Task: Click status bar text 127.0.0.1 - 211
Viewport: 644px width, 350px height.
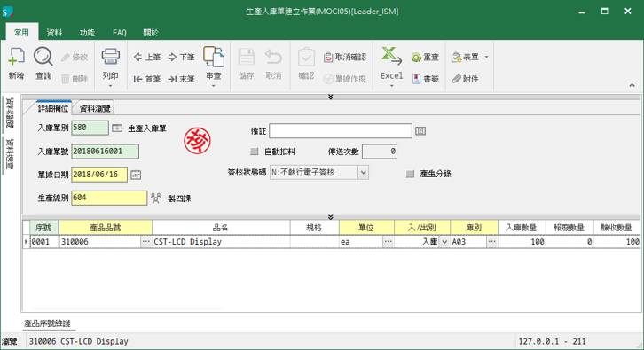Action: coord(552,341)
